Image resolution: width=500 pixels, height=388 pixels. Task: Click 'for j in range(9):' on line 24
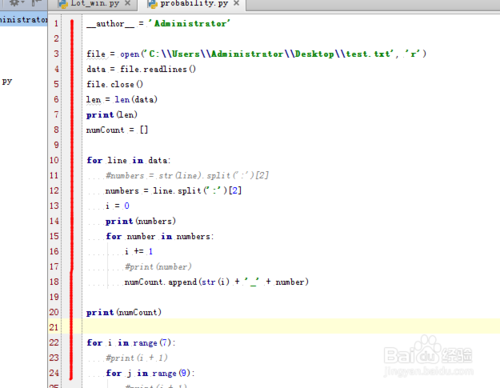coord(150,373)
